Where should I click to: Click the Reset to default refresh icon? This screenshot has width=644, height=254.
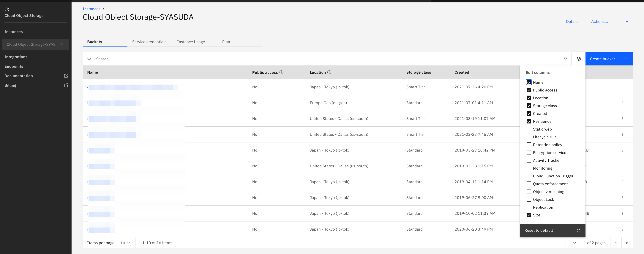(578, 231)
